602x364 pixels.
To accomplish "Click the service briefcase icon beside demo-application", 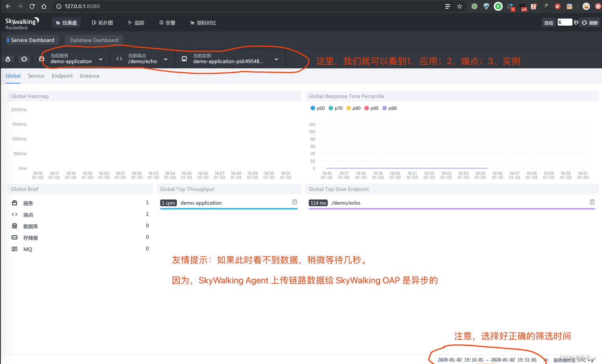I will [41, 59].
